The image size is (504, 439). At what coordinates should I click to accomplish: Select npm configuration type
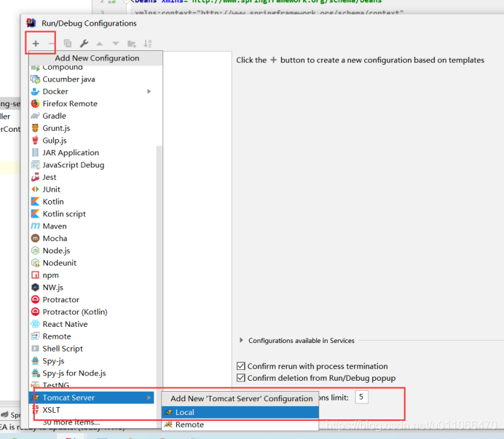[92, 275]
